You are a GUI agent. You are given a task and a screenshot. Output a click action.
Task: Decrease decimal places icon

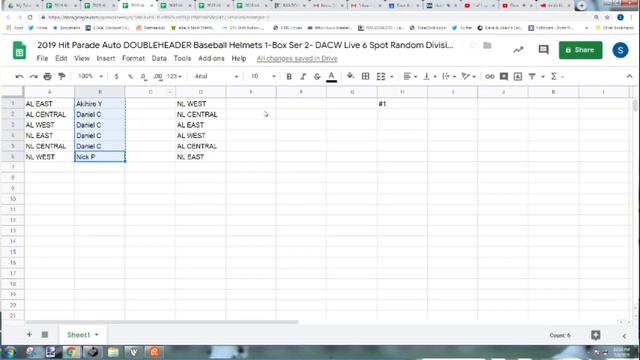[x=143, y=76]
